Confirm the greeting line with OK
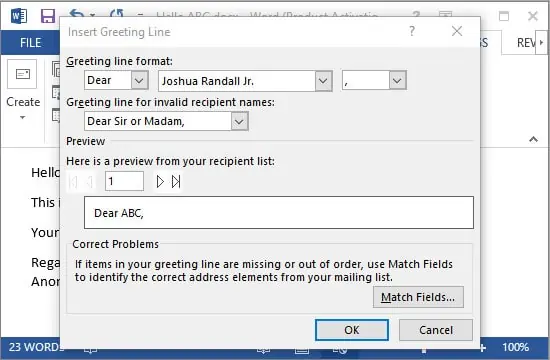The width and height of the screenshot is (550, 360). 352,330
